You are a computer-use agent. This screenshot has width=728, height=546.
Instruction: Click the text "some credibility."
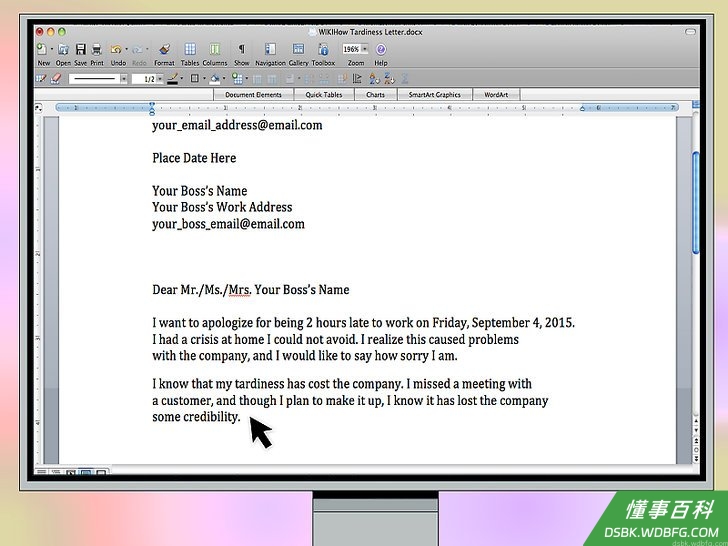coord(196,417)
